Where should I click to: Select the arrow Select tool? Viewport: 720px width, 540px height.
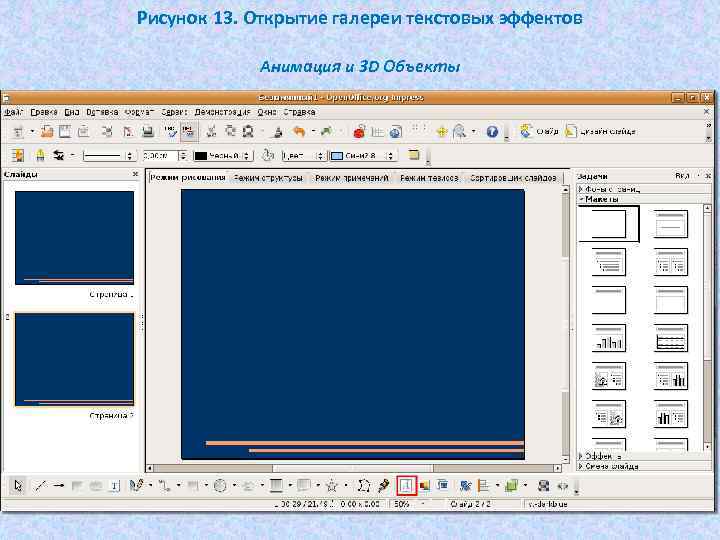18,485
